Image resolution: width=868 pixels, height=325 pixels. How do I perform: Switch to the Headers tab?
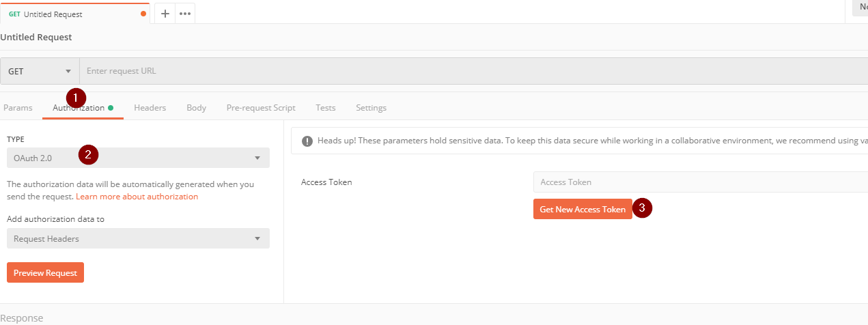coord(150,108)
